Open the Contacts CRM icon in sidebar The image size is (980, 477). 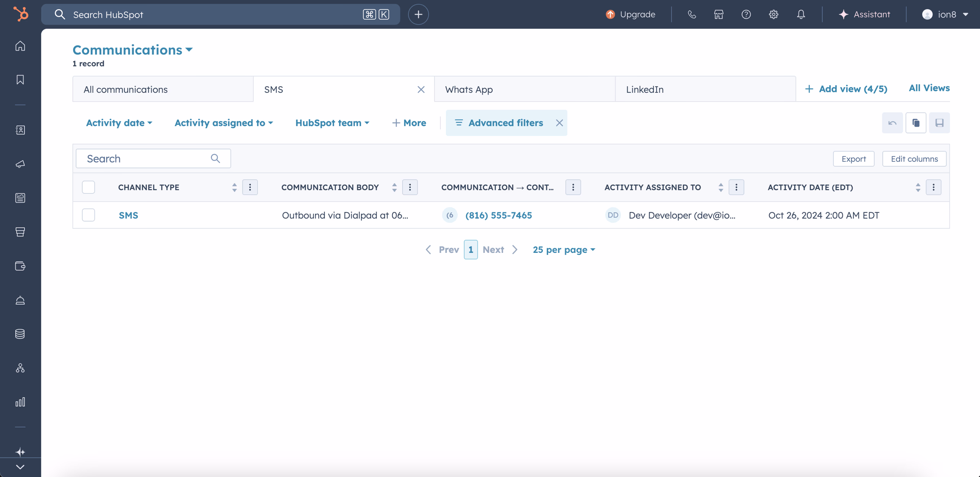pyautogui.click(x=20, y=129)
